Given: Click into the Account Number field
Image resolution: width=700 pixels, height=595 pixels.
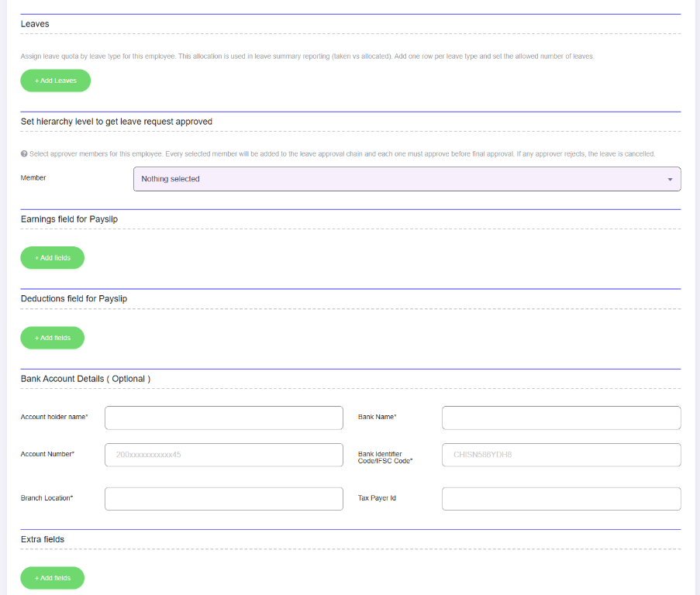Looking at the screenshot, I should [224, 455].
